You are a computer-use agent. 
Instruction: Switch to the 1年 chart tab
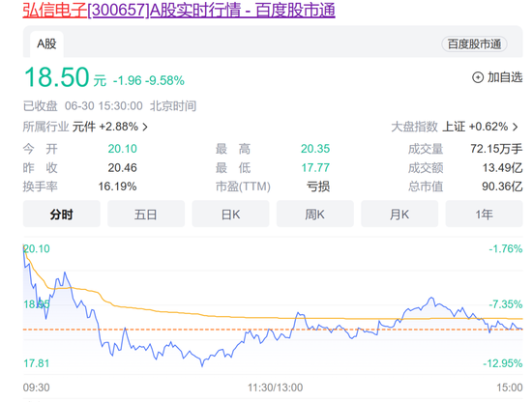coord(484,214)
